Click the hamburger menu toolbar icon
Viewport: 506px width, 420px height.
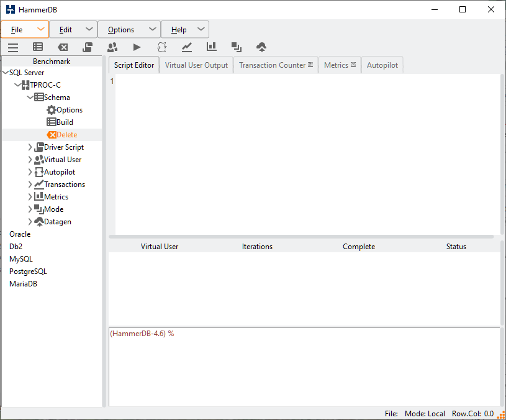click(13, 47)
